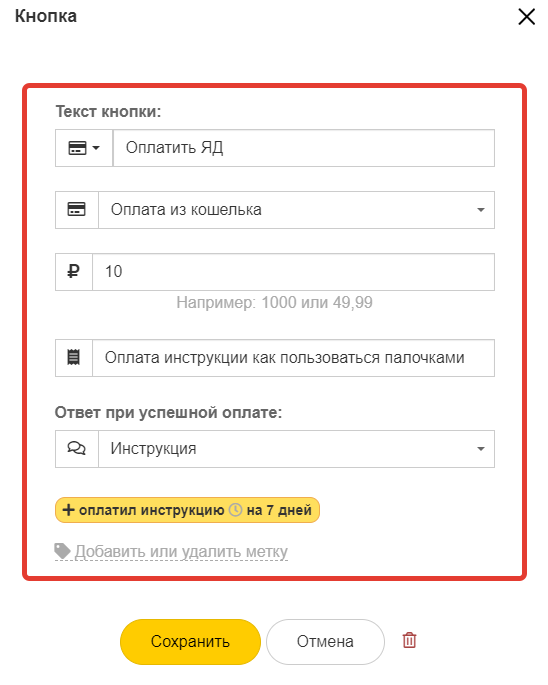Click the chat bubbles icon beside Инструкция
The image size is (548, 685).
point(76,449)
